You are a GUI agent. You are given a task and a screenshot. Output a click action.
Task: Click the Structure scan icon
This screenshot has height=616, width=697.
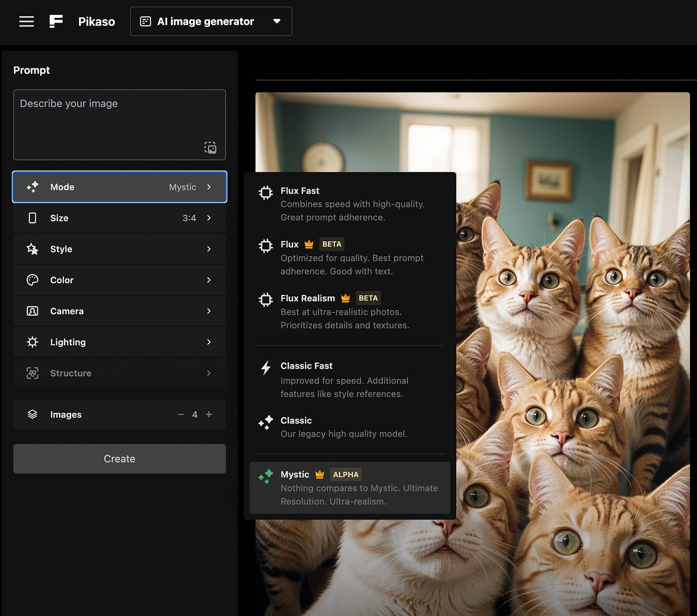coord(33,373)
